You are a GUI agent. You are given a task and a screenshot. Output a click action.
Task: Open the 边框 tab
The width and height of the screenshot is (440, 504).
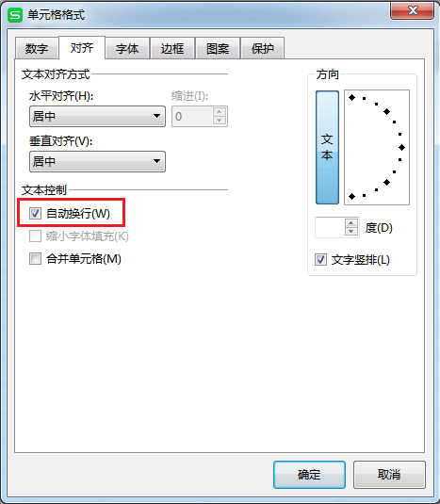[x=172, y=48]
